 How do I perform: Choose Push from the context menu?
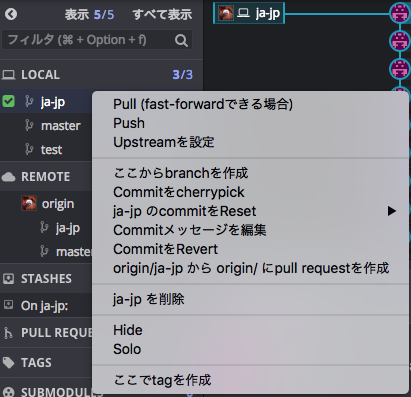point(250,123)
